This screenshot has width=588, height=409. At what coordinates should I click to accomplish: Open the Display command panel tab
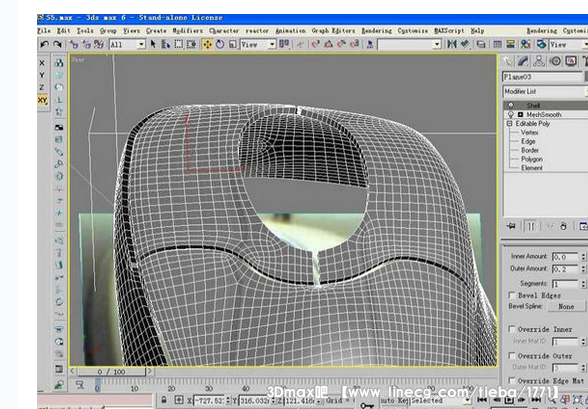(x=571, y=61)
